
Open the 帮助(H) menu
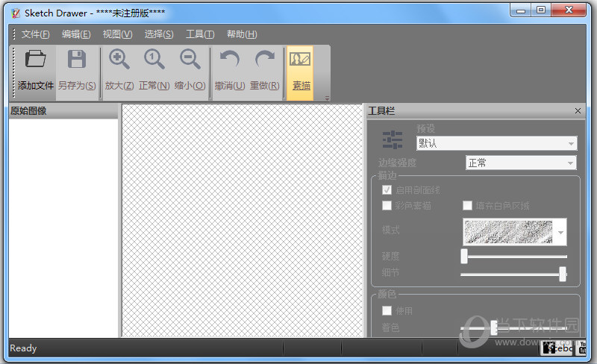(242, 34)
